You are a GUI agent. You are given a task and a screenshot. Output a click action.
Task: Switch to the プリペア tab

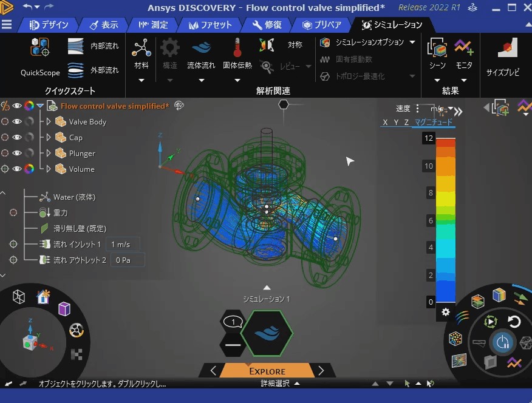click(321, 25)
